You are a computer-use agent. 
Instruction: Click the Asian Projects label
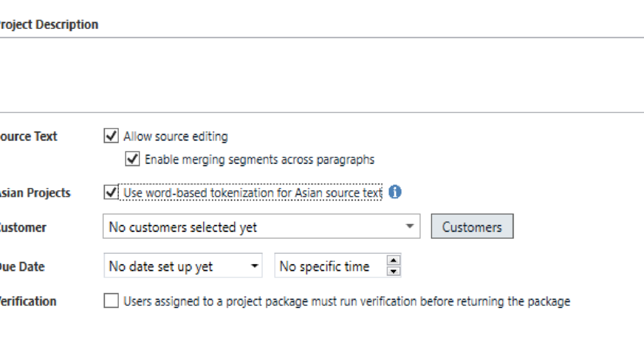(x=35, y=193)
